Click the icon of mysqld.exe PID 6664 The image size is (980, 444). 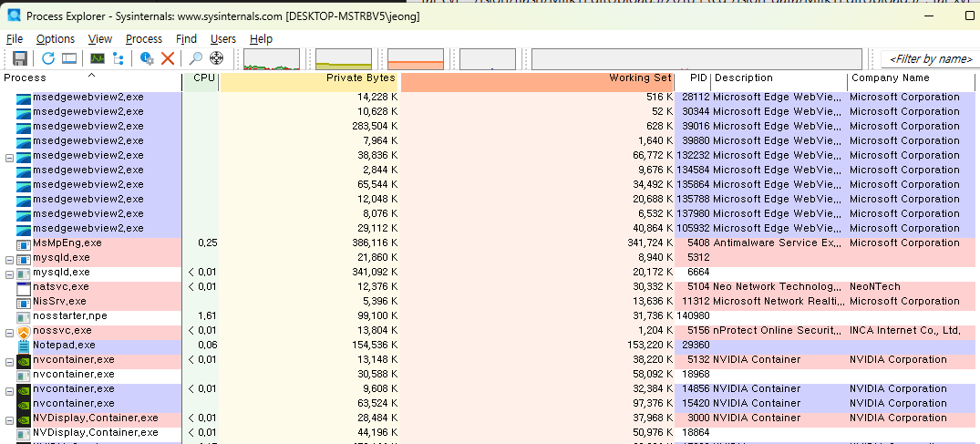(x=23, y=273)
